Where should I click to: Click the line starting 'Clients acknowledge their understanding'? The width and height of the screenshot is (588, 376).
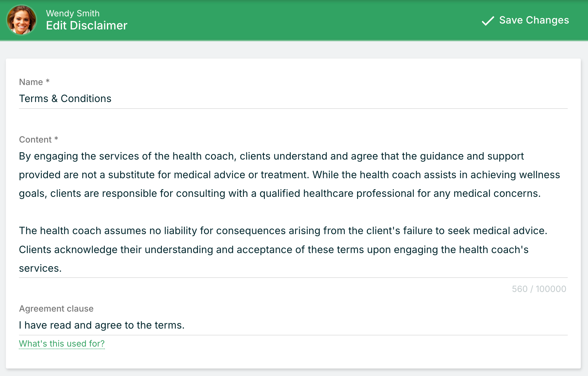pyautogui.click(x=274, y=249)
